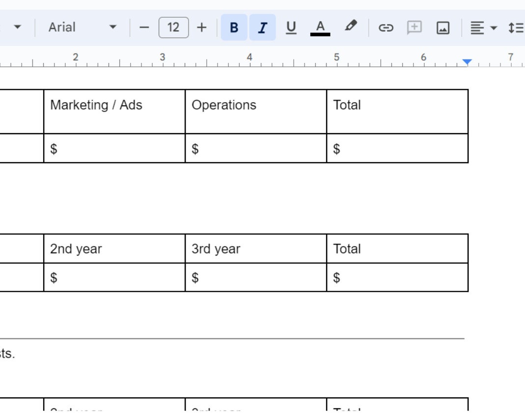The width and height of the screenshot is (525, 420).
Task: Toggle italic formatting
Action: pos(263,28)
